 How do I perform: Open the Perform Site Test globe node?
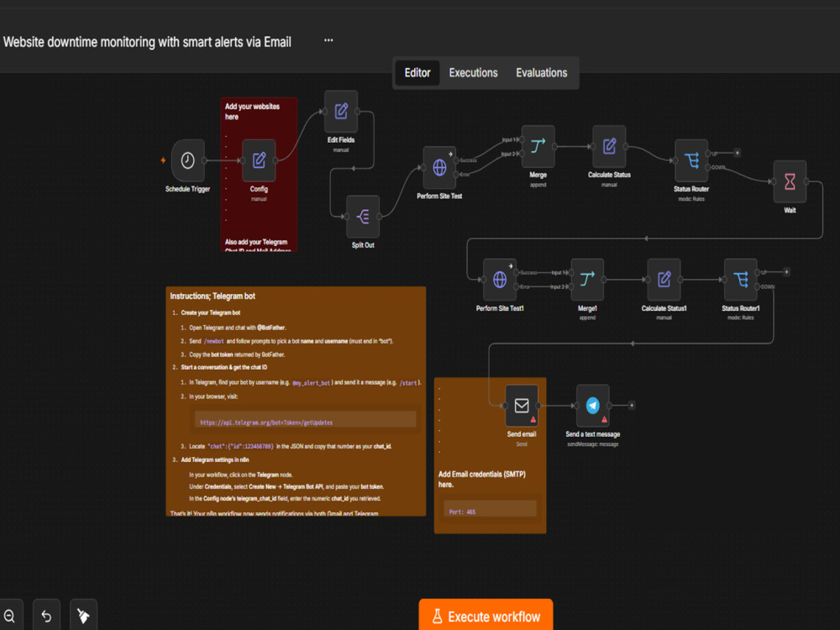pyautogui.click(x=439, y=167)
